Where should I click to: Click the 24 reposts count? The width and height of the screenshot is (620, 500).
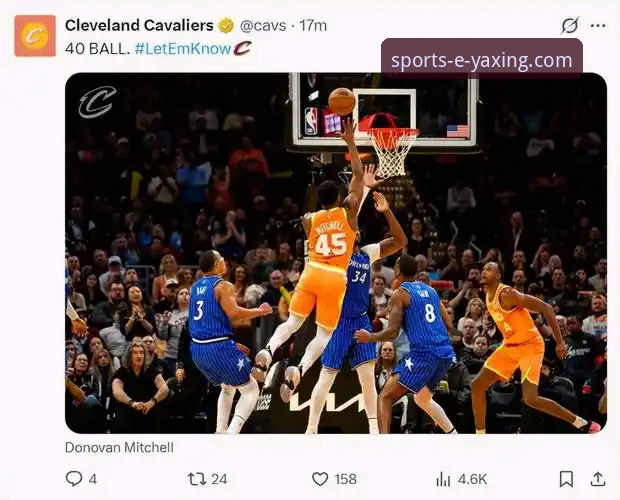click(219, 479)
